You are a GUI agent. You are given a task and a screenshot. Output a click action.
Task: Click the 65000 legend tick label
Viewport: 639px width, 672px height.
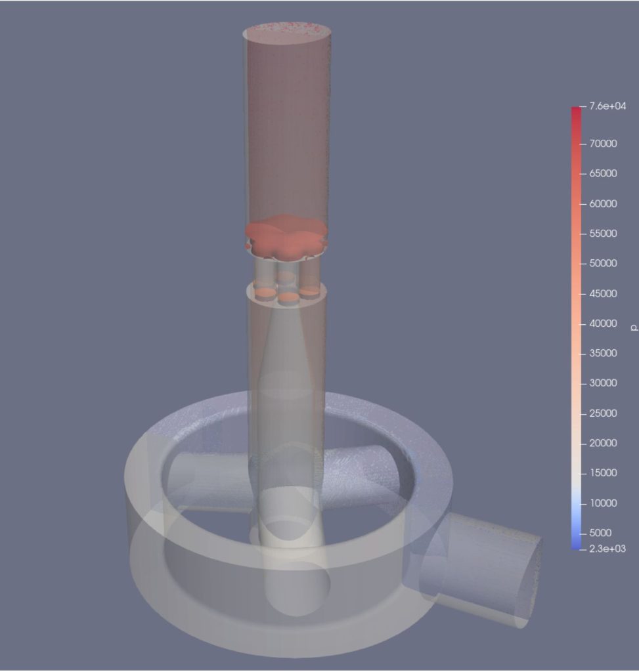coord(603,173)
